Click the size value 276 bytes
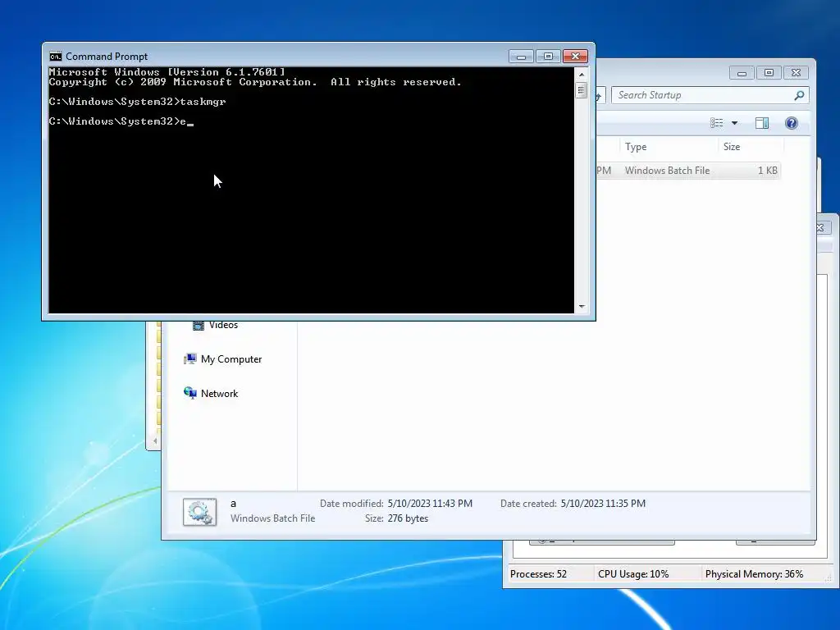Image resolution: width=840 pixels, height=630 pixels. [408, 518]
